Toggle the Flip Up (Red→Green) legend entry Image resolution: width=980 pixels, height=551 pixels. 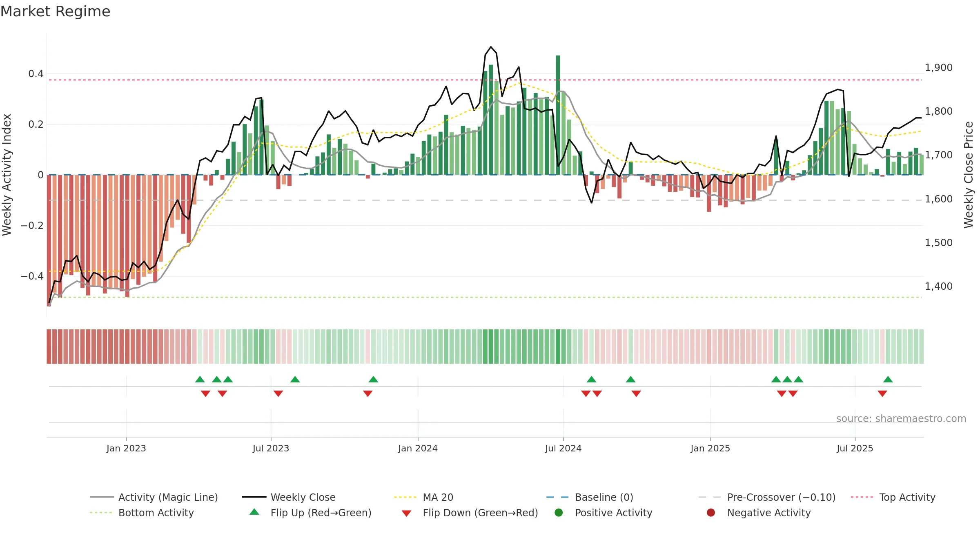tap(310, 513)
